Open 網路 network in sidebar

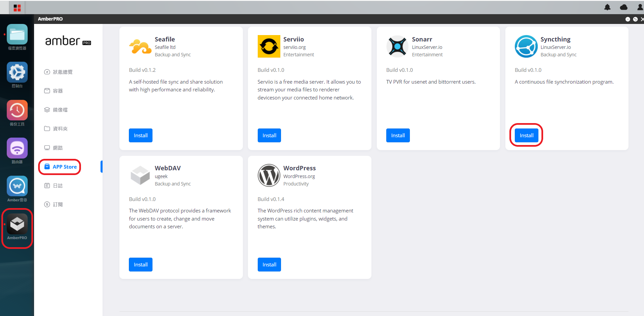click(54, 148)
